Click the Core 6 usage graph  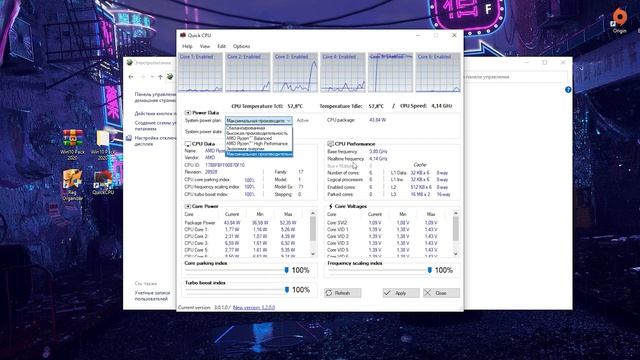[x=438, y=72]
